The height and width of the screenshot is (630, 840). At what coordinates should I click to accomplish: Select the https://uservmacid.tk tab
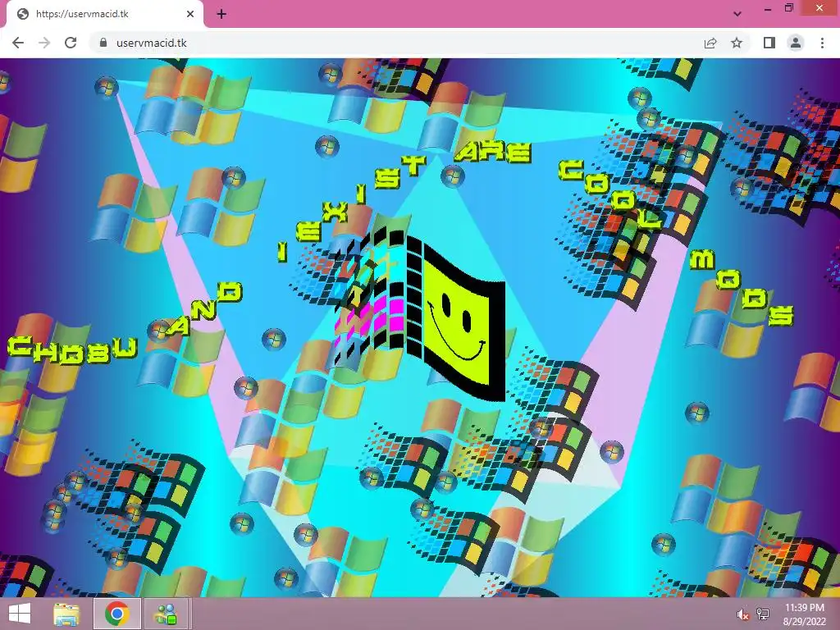(x=105, y=14)
